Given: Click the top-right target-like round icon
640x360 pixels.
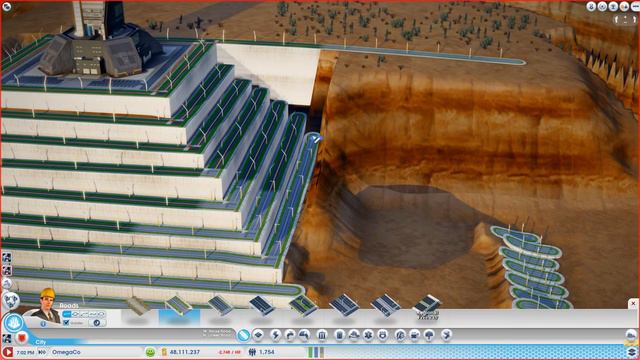Looking at the screenshot, I should pos(602,6).
